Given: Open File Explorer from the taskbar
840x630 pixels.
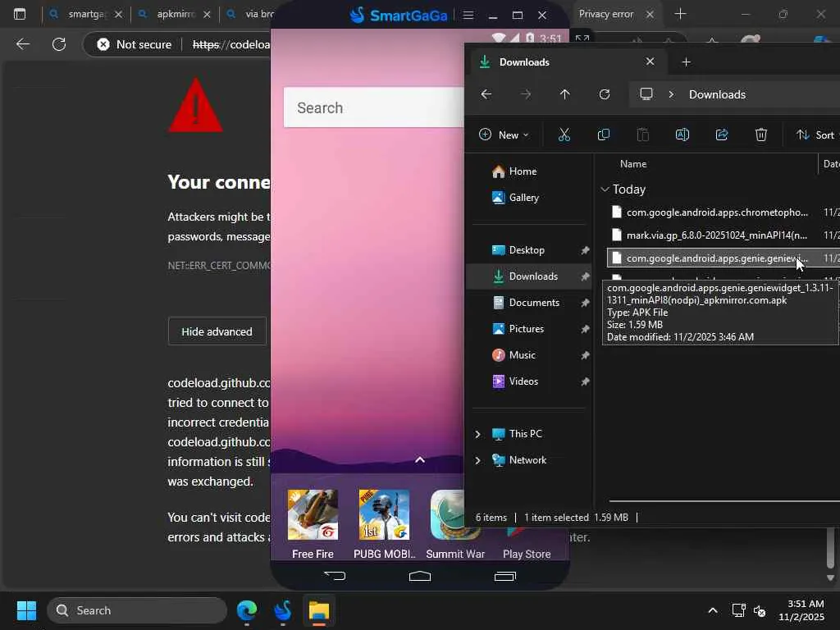Looking at the screenshot, I should 319,610.
